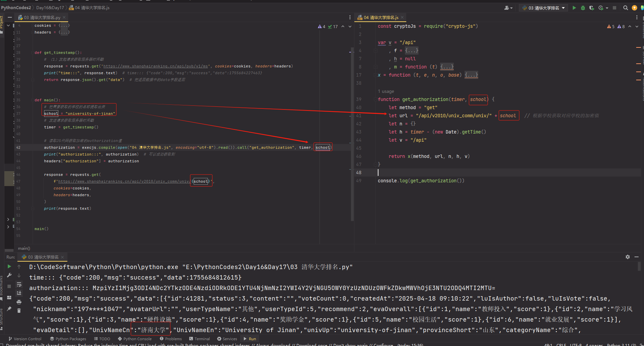The width and height of the screenshot is (644, 346).
Task: Start debugging with the green bug icon
Action: (x=583, y=8)
